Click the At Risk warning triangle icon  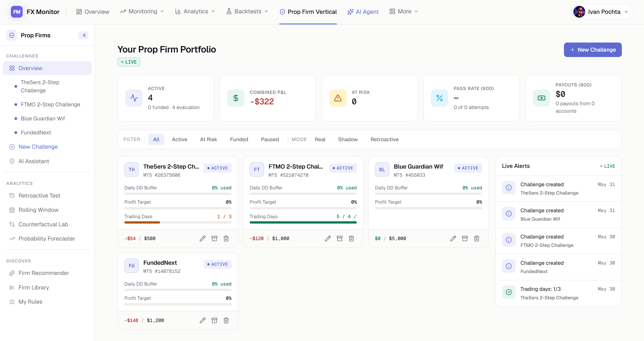pos(338,98)
